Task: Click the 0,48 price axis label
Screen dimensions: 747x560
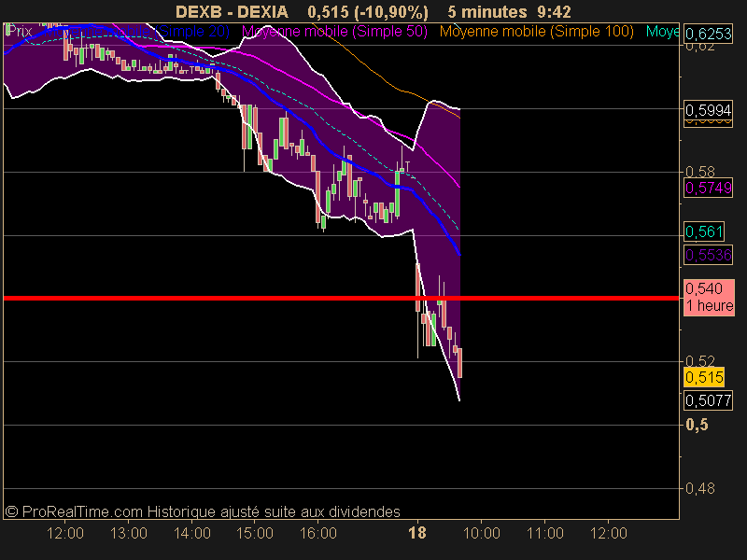Action: (x=699, y=488)
